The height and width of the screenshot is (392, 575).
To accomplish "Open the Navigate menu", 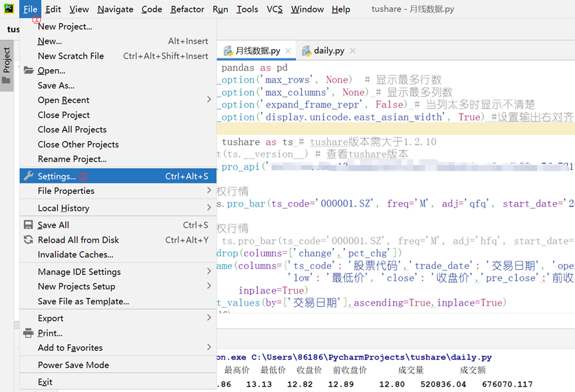I will click(x=115, y=9).
